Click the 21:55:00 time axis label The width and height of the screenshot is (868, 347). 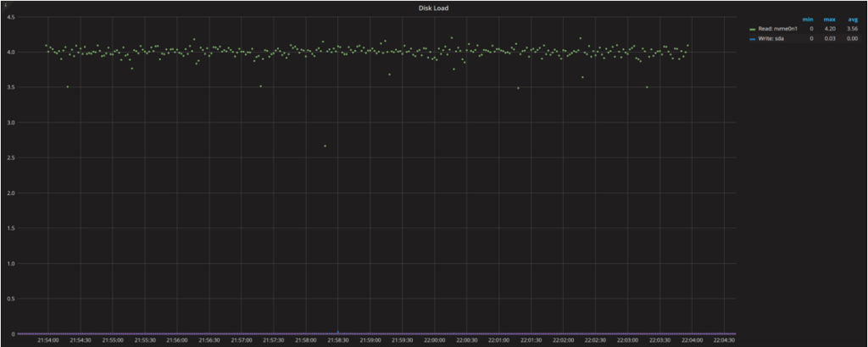(113, 340)
